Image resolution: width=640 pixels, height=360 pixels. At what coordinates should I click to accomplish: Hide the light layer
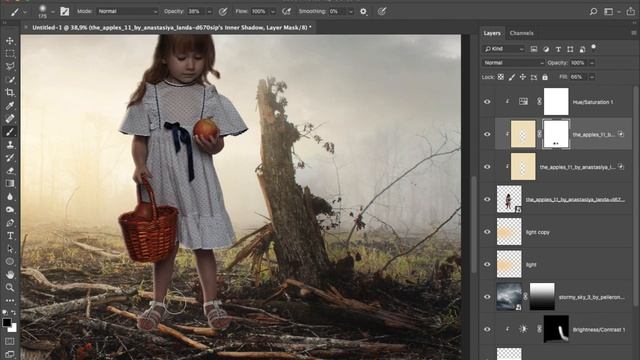[487, 264]
